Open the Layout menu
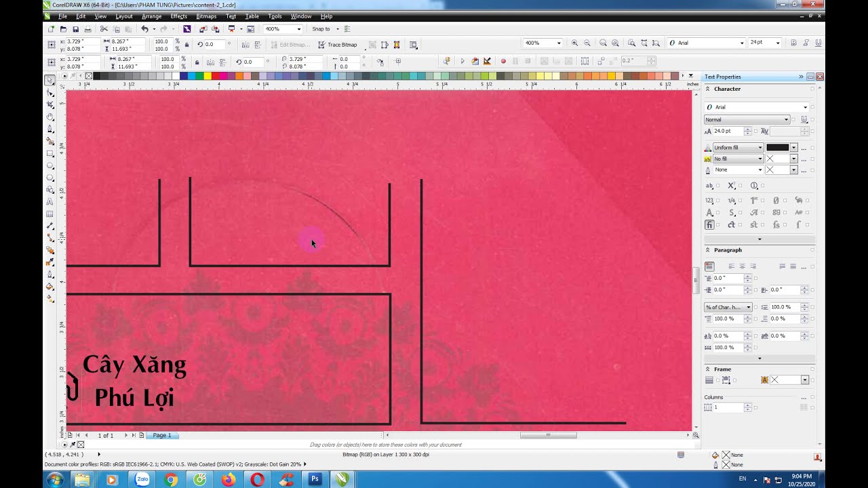The width and height of the screenshot is (868, 488). pos(124,16)
